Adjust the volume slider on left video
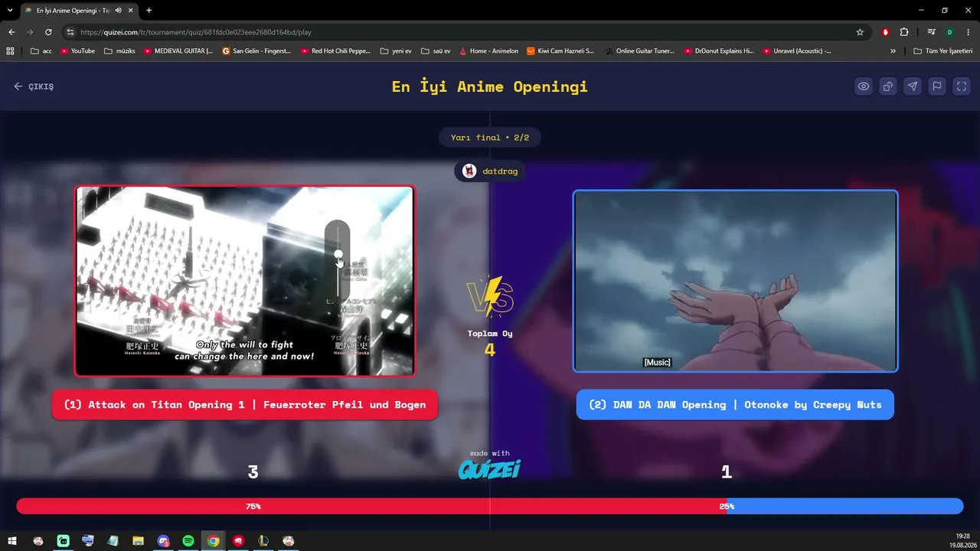Viewport: 980px width, 551px height. point(338,260)
